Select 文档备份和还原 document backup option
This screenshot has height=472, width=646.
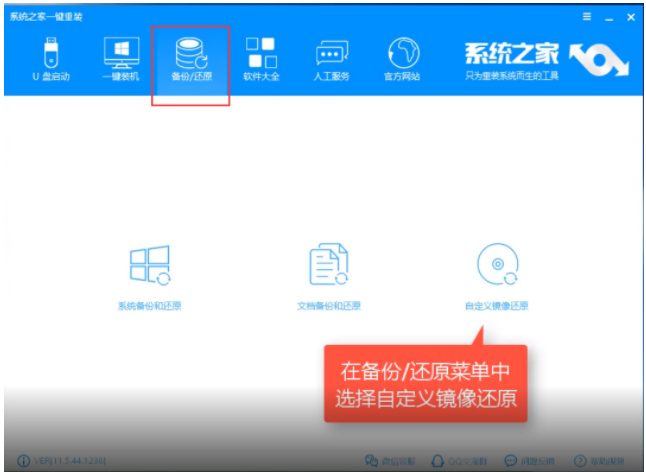(329, 277)
